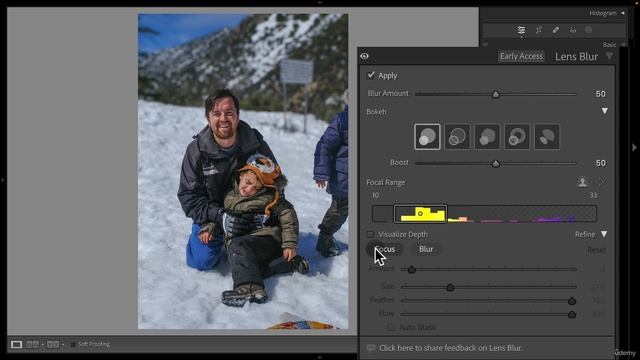Show the top panel with edge arrow
Screen dimensions: 640x360
(320, 2)
